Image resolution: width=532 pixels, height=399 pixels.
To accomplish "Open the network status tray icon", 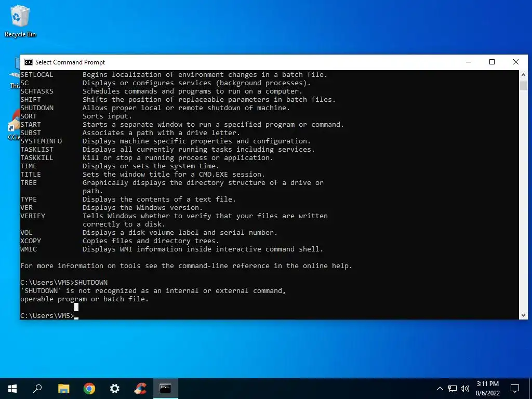I will click(453, 389).
